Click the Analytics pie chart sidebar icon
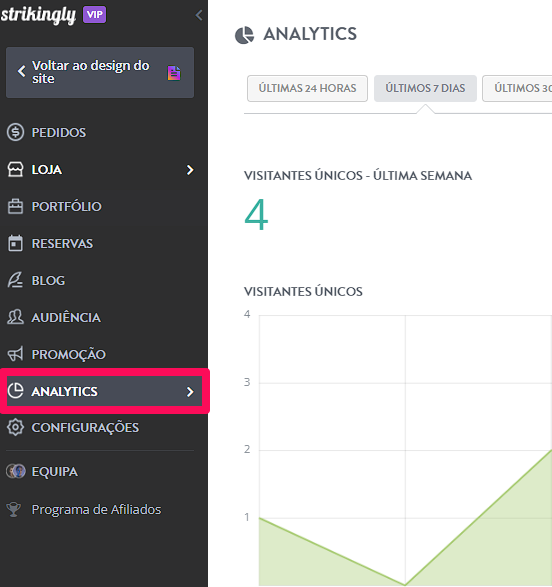Screen dimensions: 552x587 pos(15,391)
